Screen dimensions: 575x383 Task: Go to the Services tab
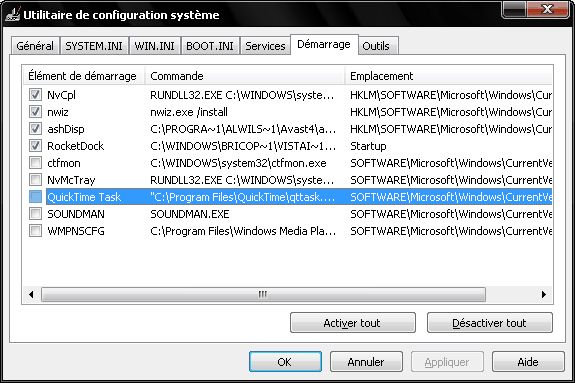(265, 46)
